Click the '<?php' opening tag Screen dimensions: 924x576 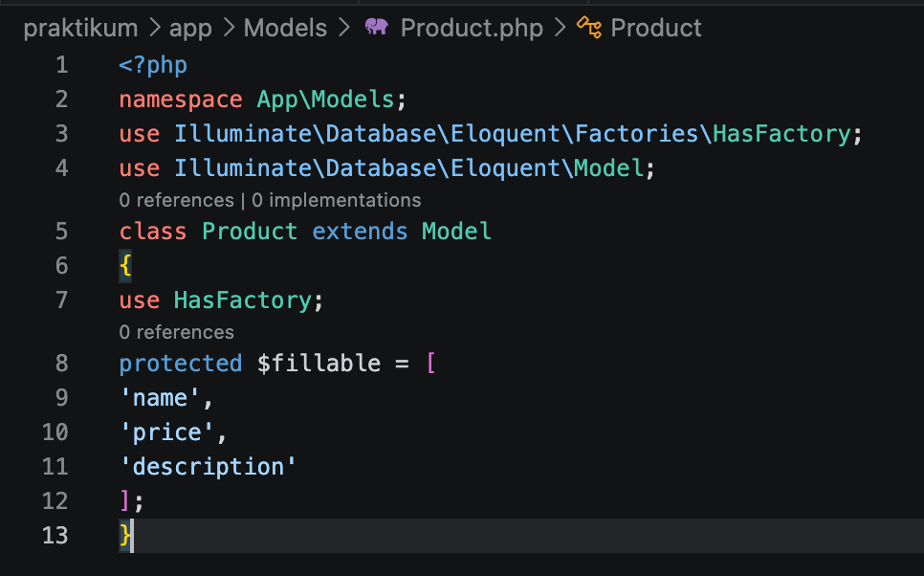[x=153, y=65]
